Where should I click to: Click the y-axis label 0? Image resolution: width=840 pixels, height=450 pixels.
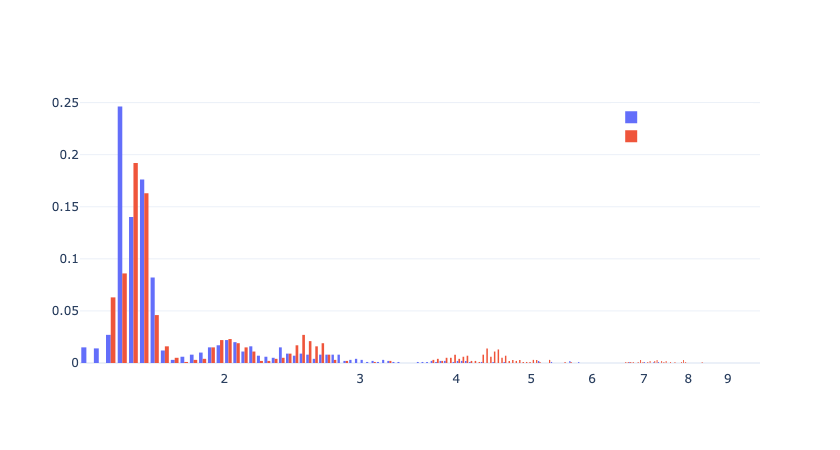click(74, 363)
